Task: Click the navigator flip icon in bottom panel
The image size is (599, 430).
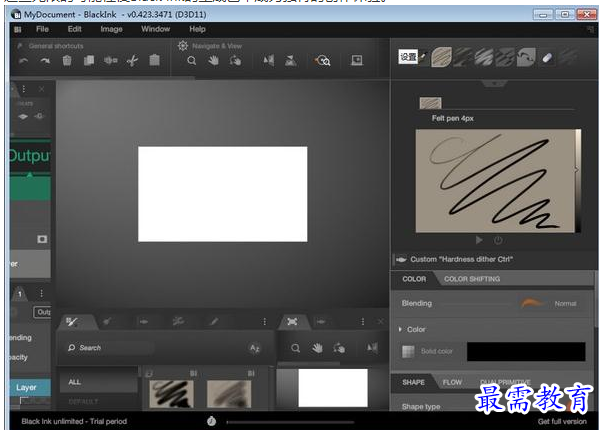Action: click(372, 348)
